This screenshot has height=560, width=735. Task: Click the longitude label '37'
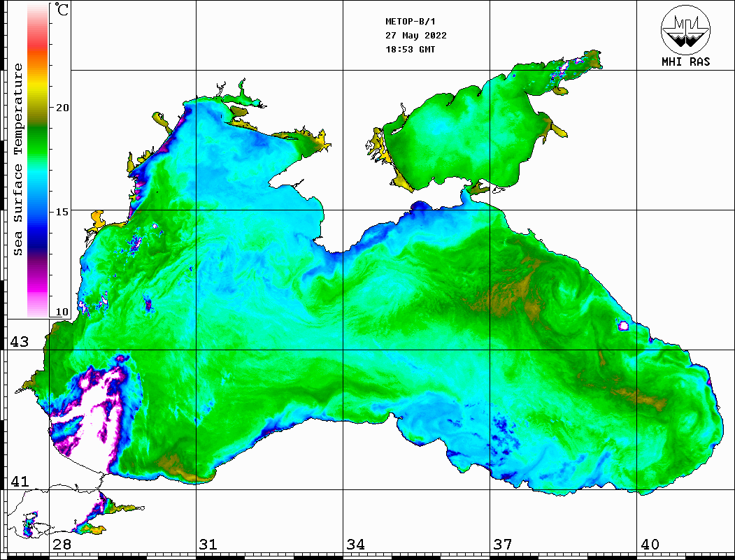pyautogui.click(x=503, y=545)
